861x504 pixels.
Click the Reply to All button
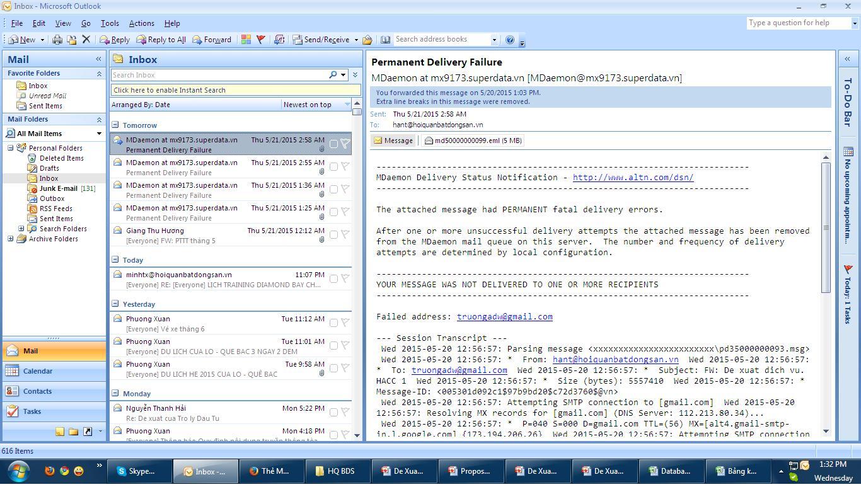pyautogui.click(x=161, y=40)
